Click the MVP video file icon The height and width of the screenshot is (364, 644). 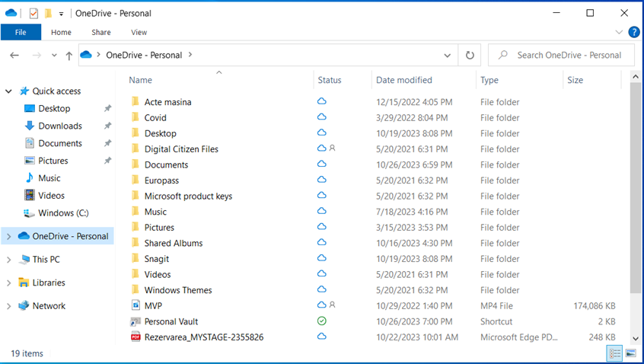(x=135, y=305)
